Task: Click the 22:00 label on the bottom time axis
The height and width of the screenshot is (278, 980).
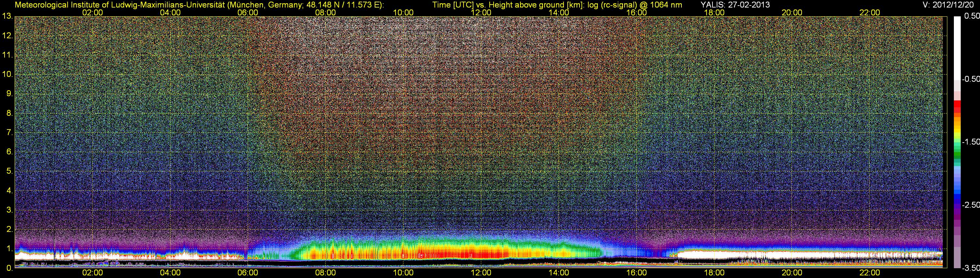Action: (x=870, y=273)
